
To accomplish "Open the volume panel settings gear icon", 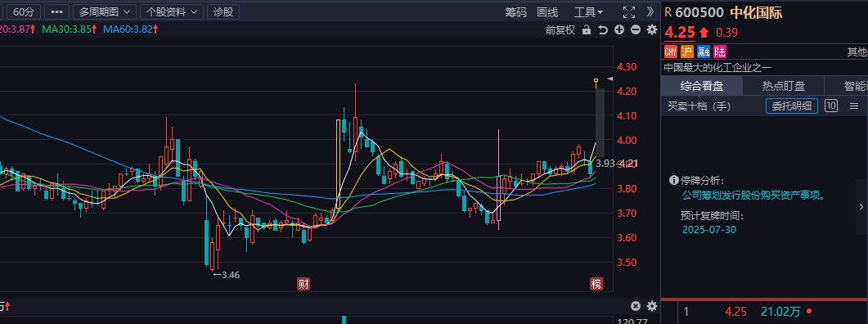I will (652, 306).
